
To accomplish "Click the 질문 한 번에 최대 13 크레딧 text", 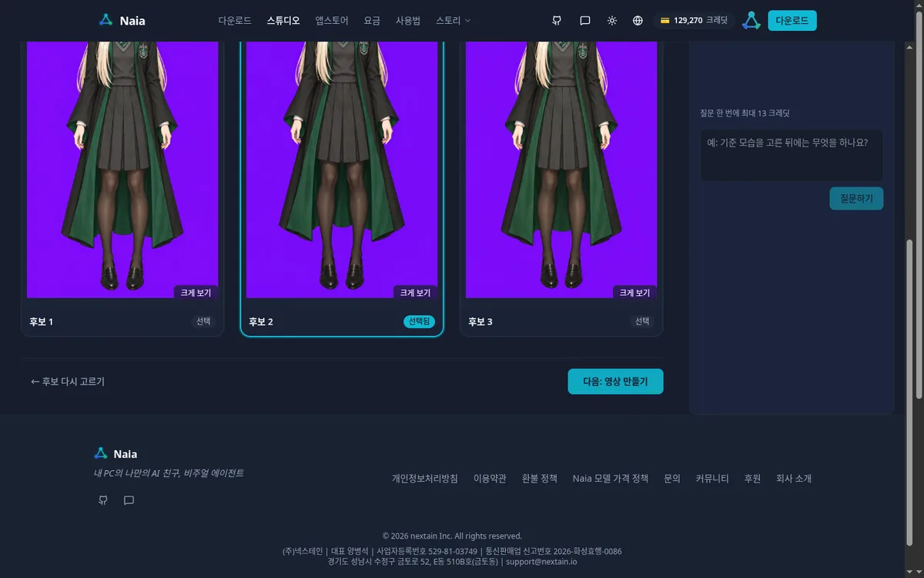I will tap(745, 113).
